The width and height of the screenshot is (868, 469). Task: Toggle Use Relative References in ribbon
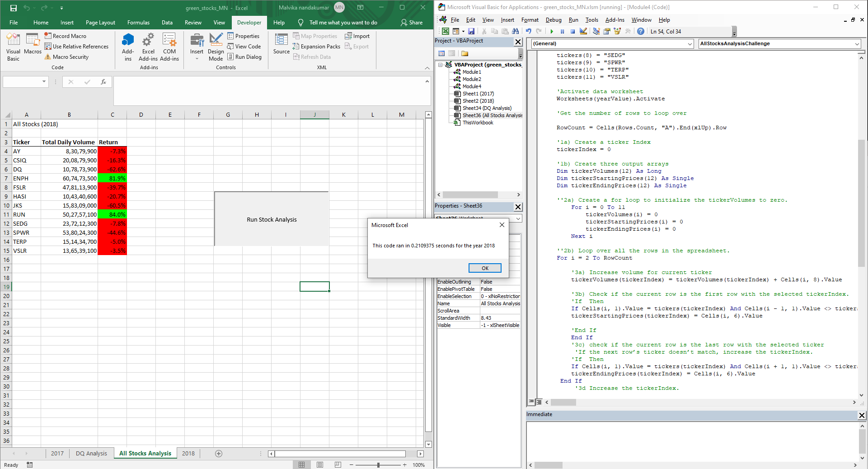coord(76,47)
